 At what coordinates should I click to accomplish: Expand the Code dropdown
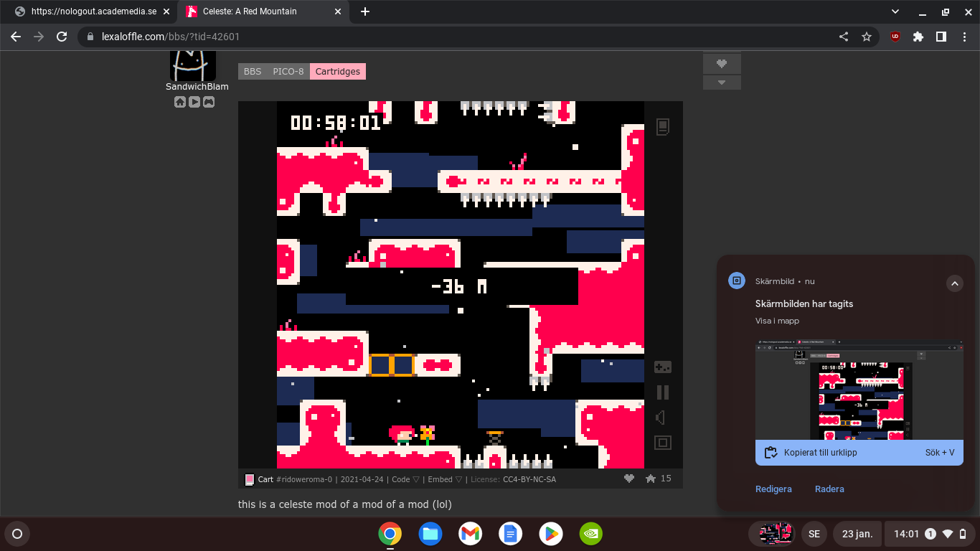coord(405,479)
